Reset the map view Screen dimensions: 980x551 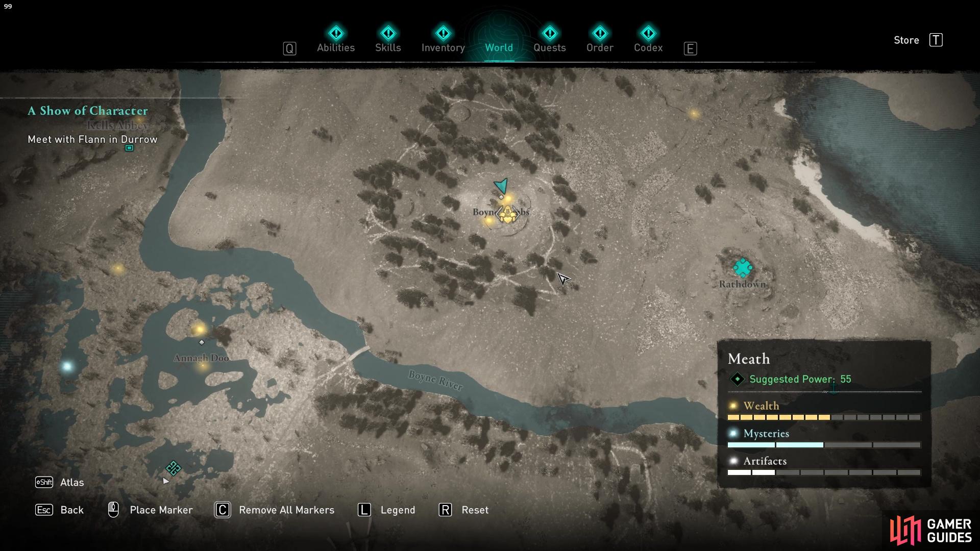click(x=475, y=510)
